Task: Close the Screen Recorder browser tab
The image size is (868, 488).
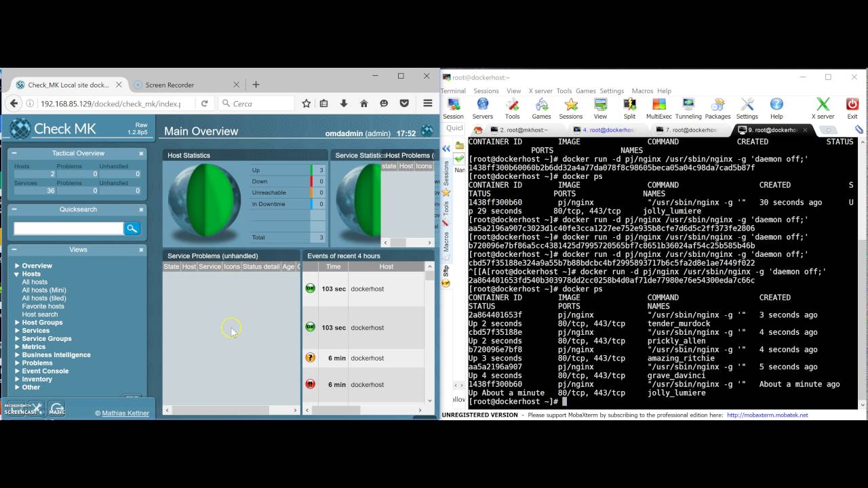Action: (x=237, y=85)
